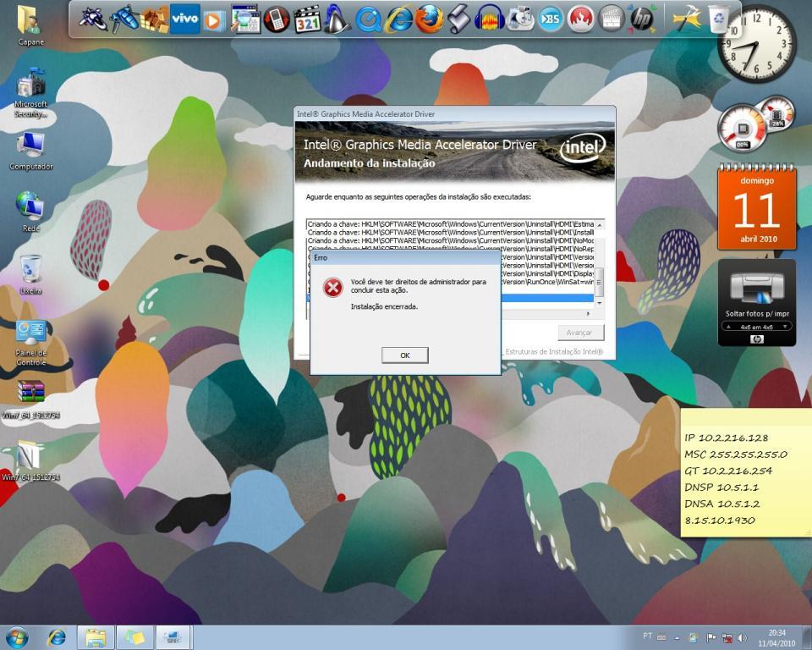This screenshot has height=650, width=812.
Task: Open Computador desktop shortcut
Action: 31,150
